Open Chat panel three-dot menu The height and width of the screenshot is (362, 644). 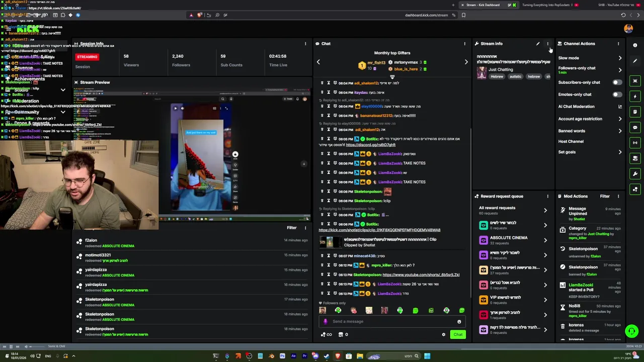coord(464,44)
